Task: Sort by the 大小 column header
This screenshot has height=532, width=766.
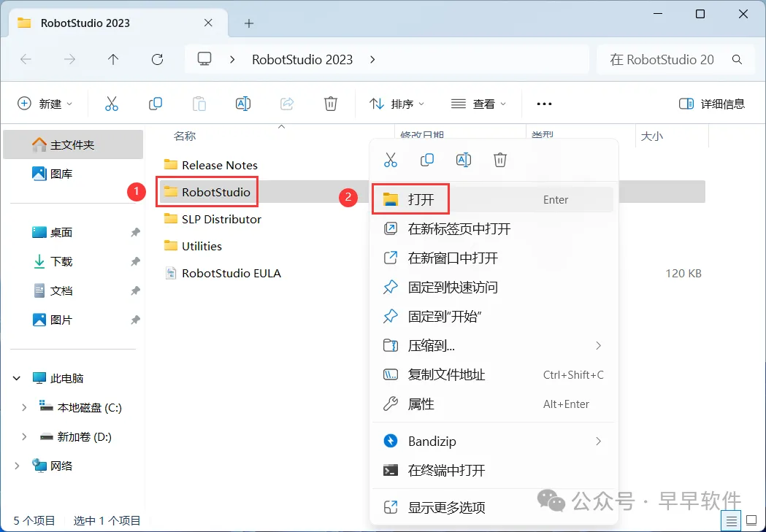Action: pyautogui.click(x=651, y=136)
